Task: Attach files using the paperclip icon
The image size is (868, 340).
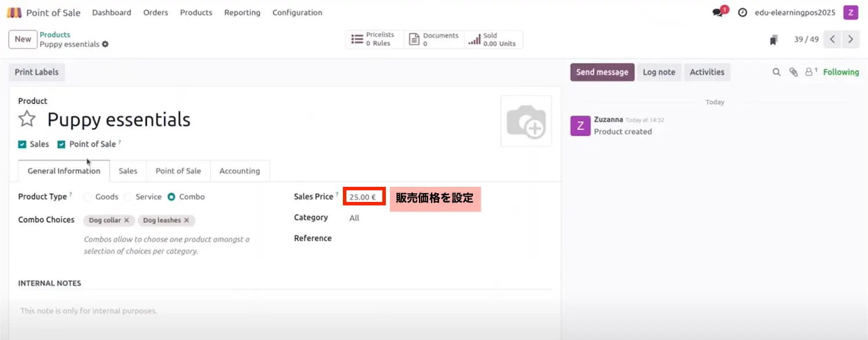Action: coord(793,73)
